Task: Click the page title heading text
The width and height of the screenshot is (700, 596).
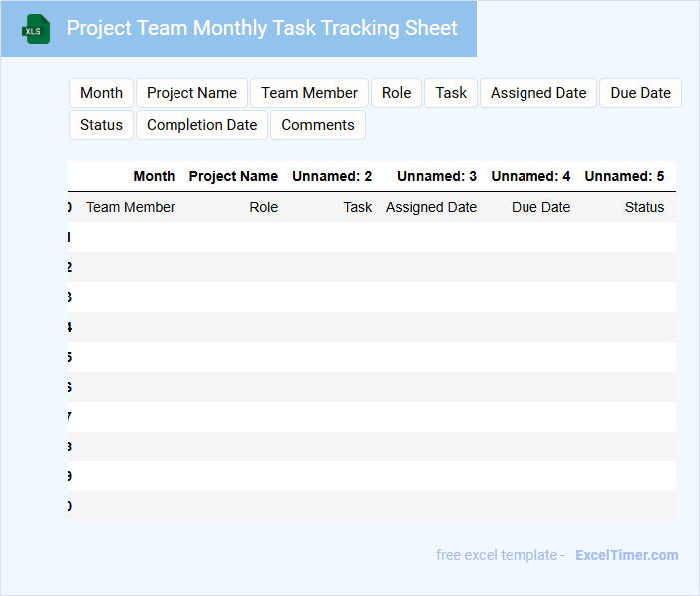Action: coord(261,29)
